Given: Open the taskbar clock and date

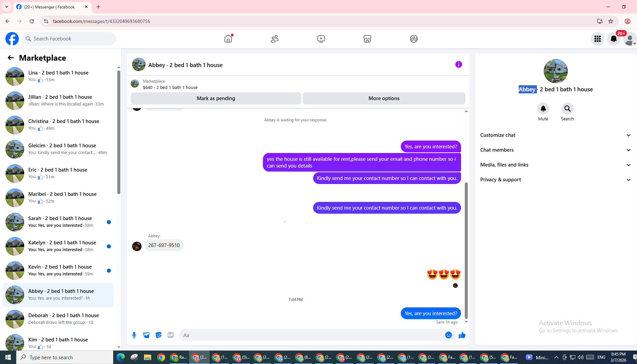Looking at the screenshot, I should click(618, 357).
